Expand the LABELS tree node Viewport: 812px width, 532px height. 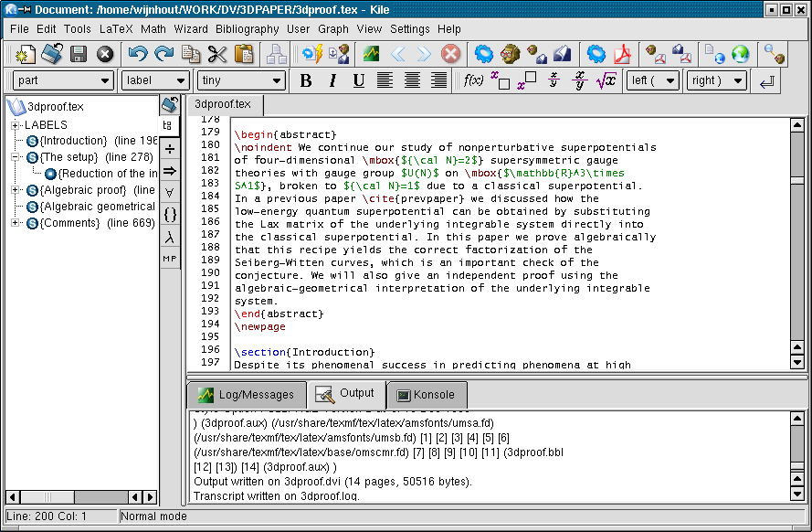[x=16, y=124]
